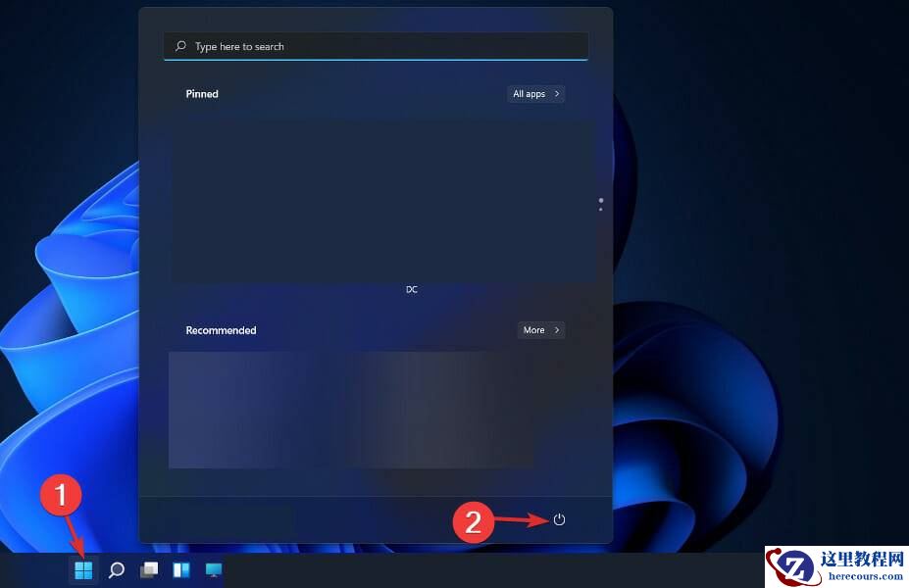Open the Widgets panel on the taskbar

click(180, 568)
